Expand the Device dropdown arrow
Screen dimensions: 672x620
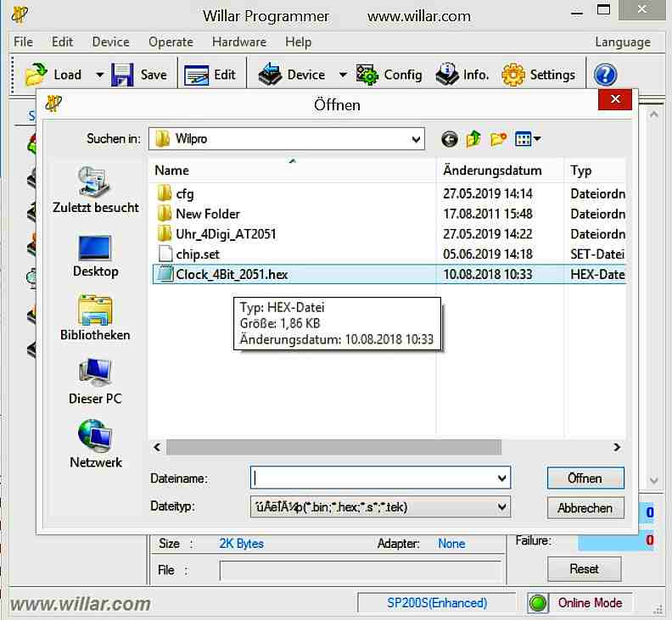click(343, 75)
